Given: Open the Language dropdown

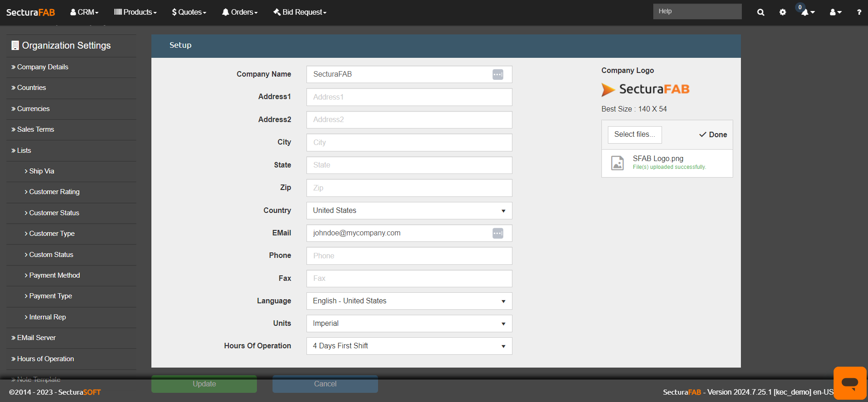Looking at the screenshot, I should pyautogui.click(x=409, y=301).
